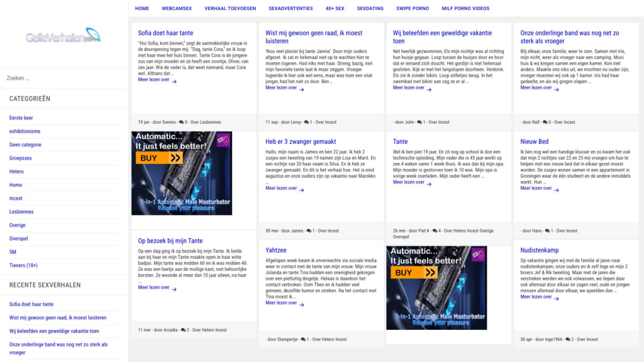The height and width of the screenshot is (362, 644).
Task: Open the Home menu item
Action: pos(142,9)
